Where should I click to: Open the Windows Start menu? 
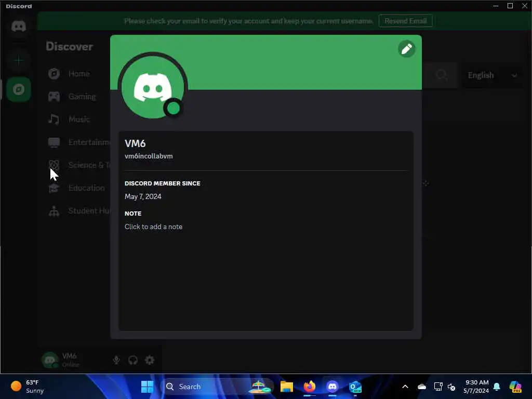[147, 387]
